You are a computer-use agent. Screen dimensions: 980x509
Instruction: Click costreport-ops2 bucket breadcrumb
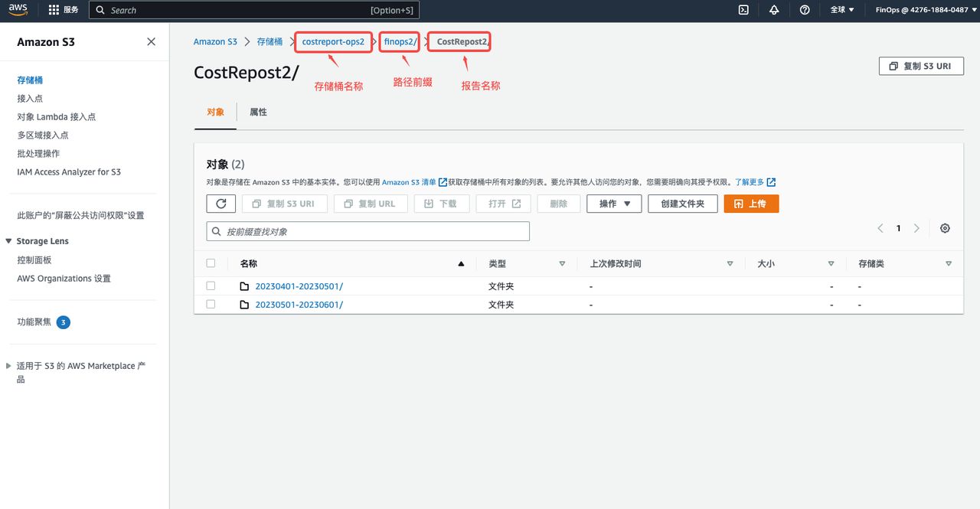pos(333,42)
